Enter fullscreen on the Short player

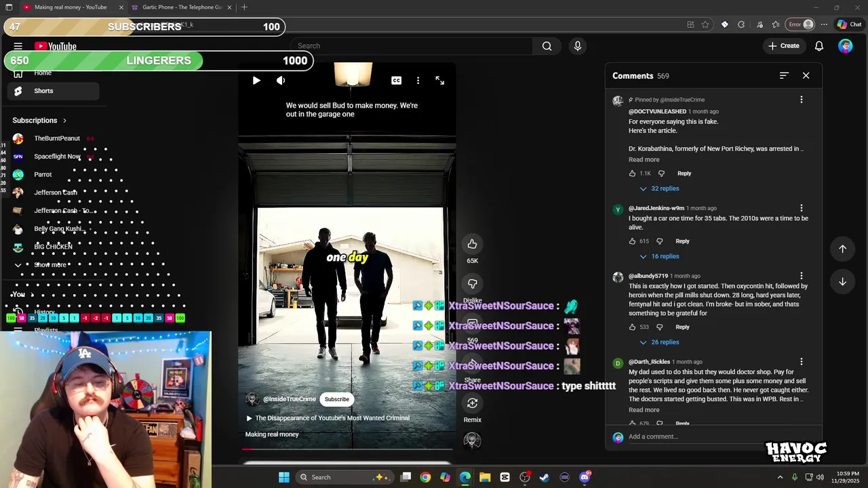point(439,81)
